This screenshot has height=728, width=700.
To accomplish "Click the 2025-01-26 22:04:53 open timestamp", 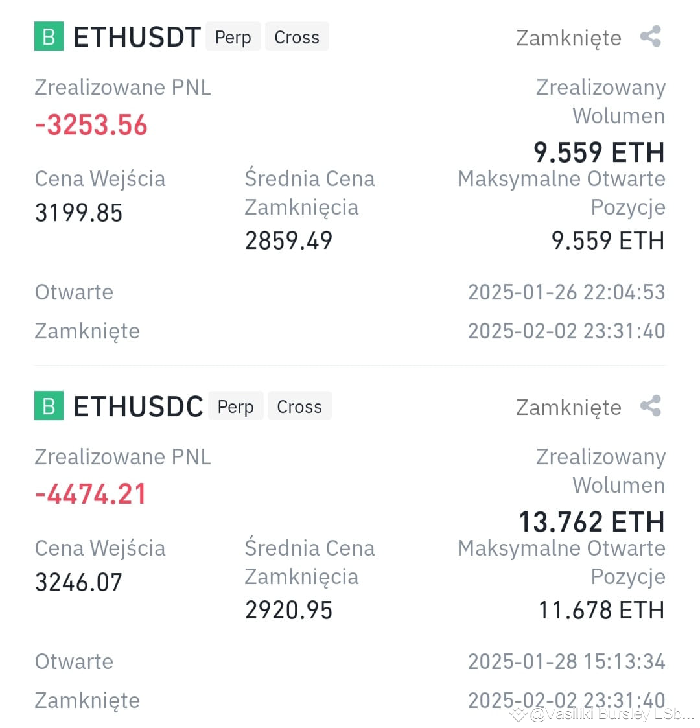I will pyautogui.click(x=566, y=292).
